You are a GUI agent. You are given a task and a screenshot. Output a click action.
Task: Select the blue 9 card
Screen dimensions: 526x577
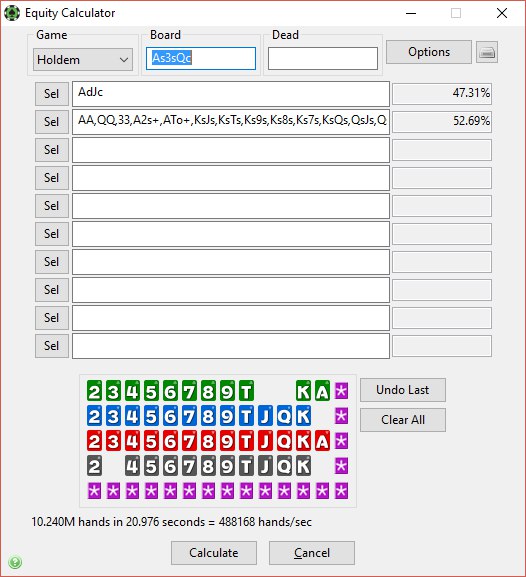click(x=227, y=416)
